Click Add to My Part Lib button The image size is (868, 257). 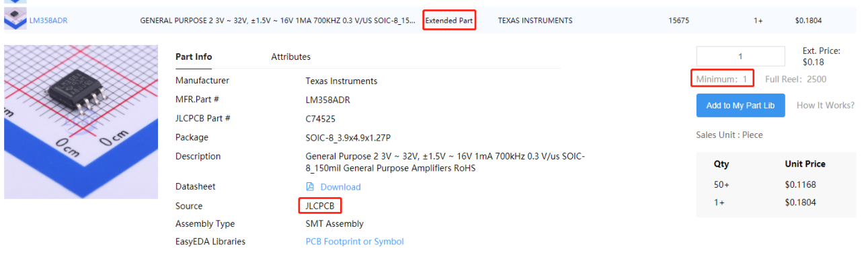click(740, 106)
